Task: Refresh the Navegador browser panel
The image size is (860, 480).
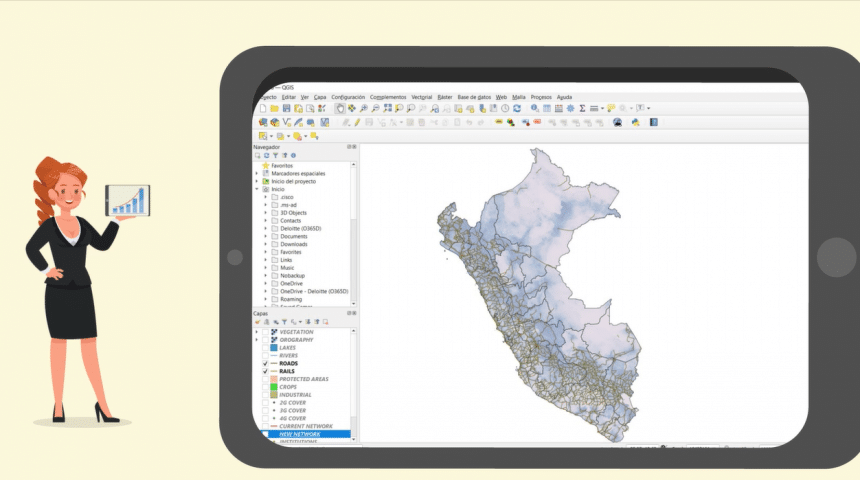Action: click(266, 156)
